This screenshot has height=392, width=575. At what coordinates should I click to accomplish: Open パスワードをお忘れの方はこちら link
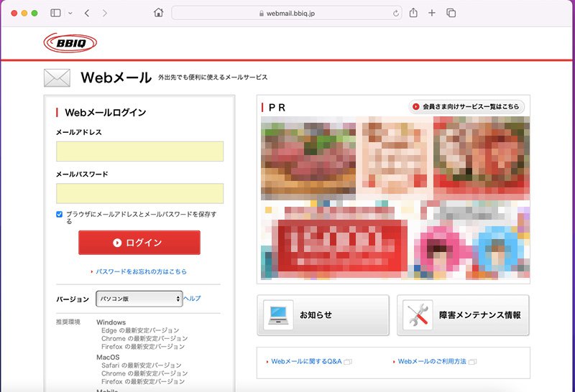pos(141,271)
